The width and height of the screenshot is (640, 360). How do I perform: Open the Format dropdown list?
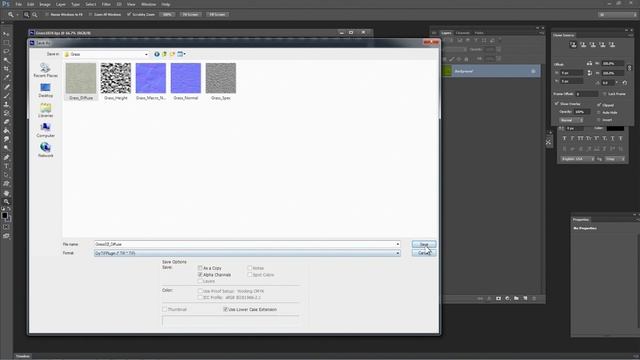pos(247,253)
